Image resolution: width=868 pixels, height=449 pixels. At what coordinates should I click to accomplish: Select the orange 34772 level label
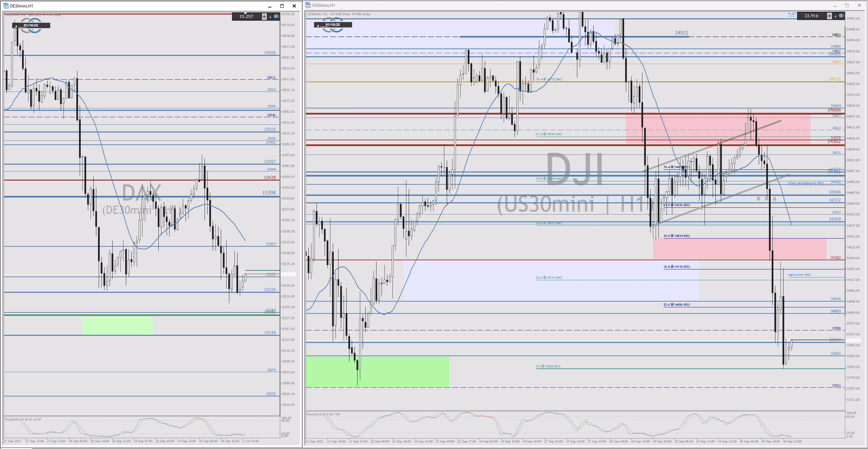[835, 79]
